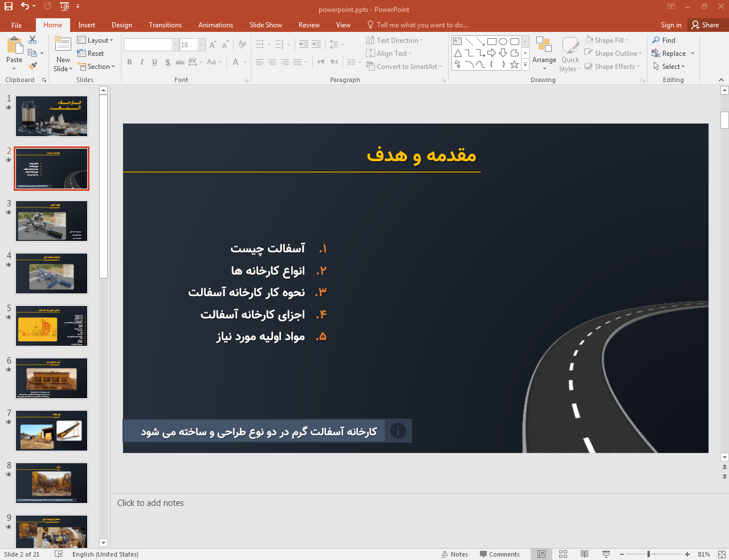Switch to Slide Sorter view in status bar

[563, 554]
